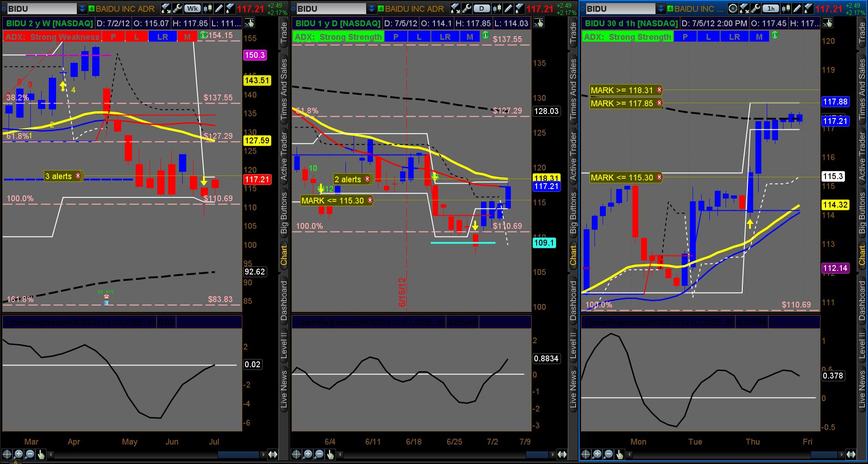Click the candlestick style icon in hourly chart

click(787, 9)
